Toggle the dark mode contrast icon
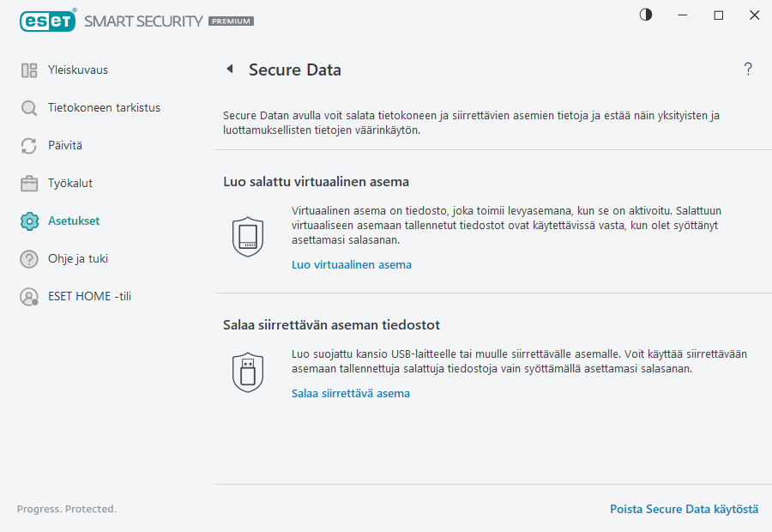 [x=645, y=15]
